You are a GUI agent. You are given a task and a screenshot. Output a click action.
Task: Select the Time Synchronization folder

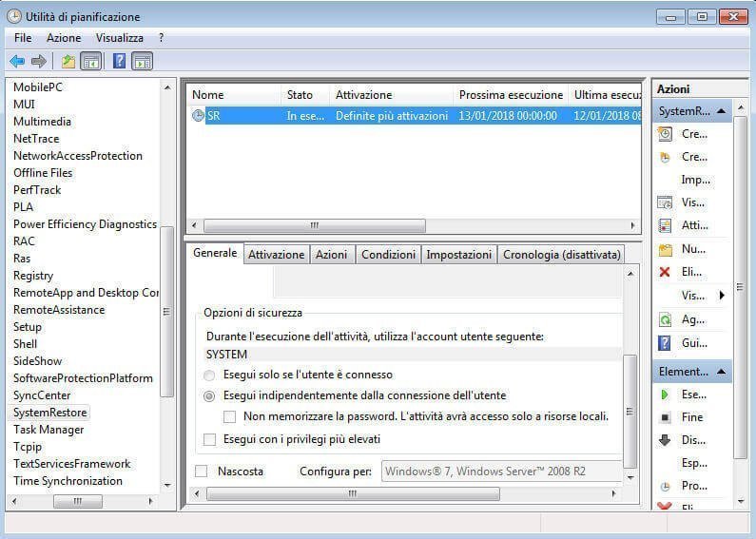[68, 481]
